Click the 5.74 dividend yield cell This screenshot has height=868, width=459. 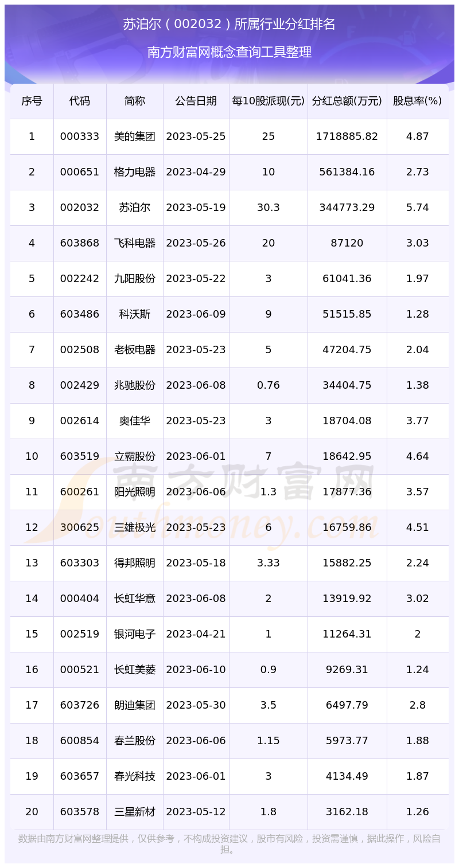pyautogui.click(x=417, y=208)
